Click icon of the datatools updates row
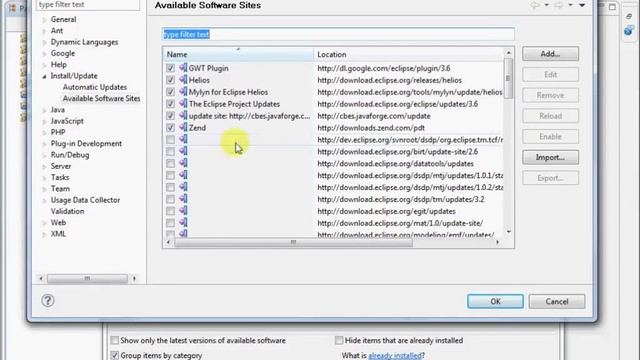Screen dimensions: 640x360 [x=183, y=163]
